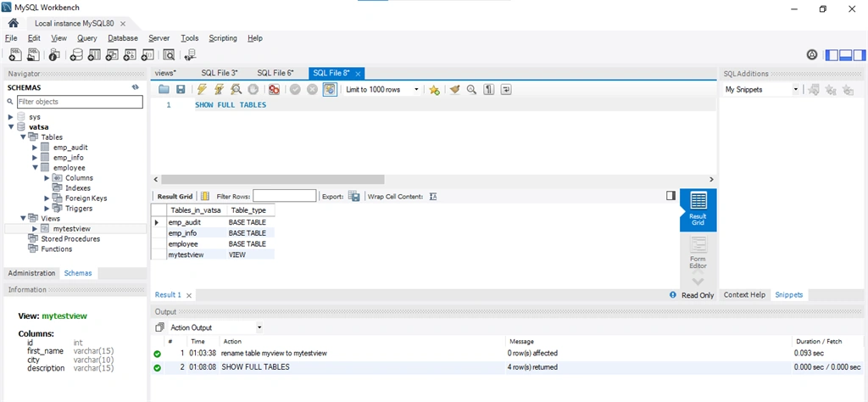The width and height of the screenshot is (868, 402).
Task: Open SQL script file icon in main toolbar
Action: pos(34,54)
